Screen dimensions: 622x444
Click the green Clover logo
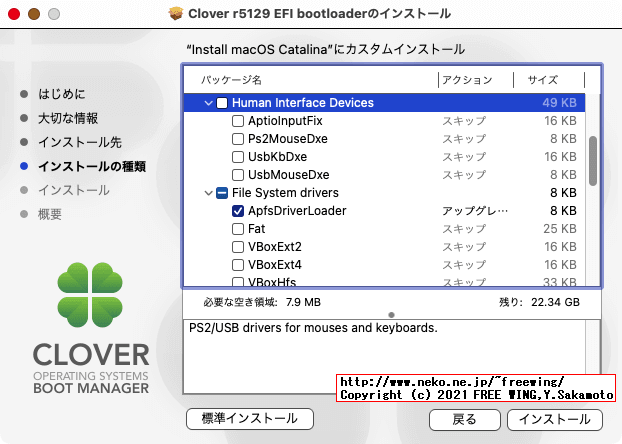[90, 294]
